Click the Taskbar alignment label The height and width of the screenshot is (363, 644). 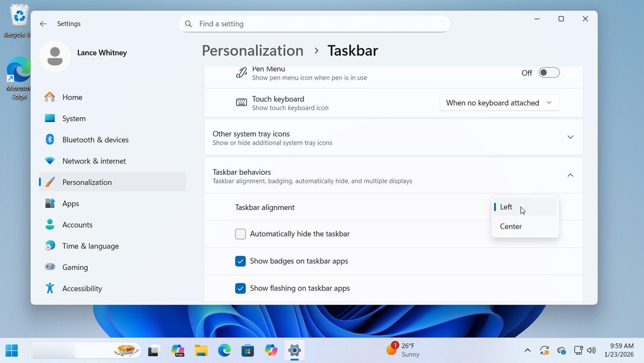coord(265,207)
